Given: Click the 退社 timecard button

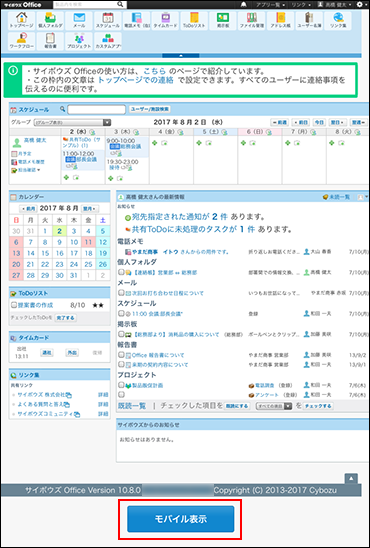Looking at the screenshot, I should [x=46, y=353].
